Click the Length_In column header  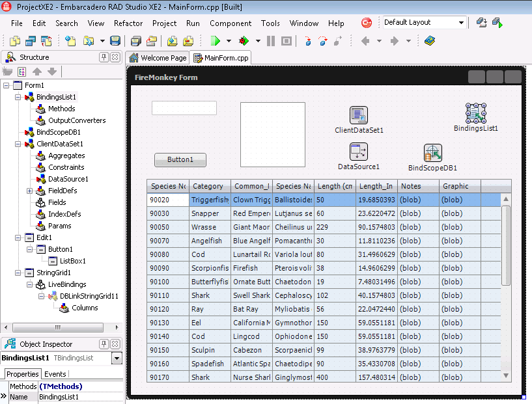coord(376,186)
